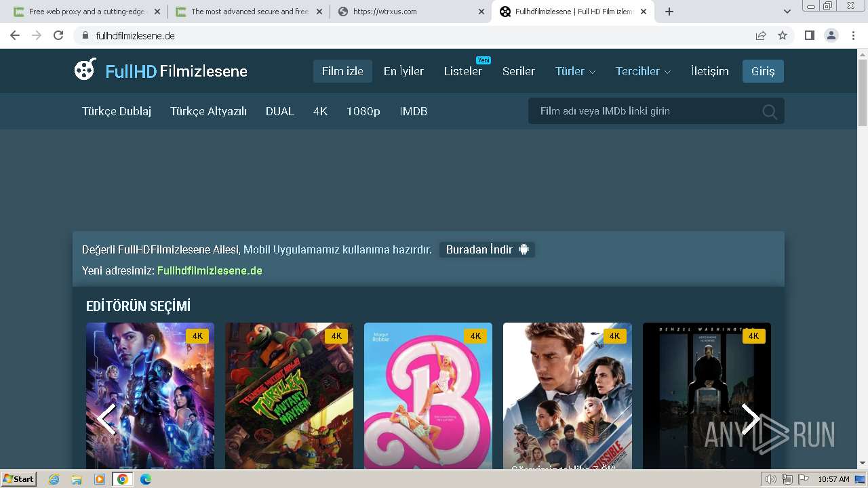Open the Denzel Washington film poster
Viewport: 868px width, 488px height.
click(x=707, y=396)
